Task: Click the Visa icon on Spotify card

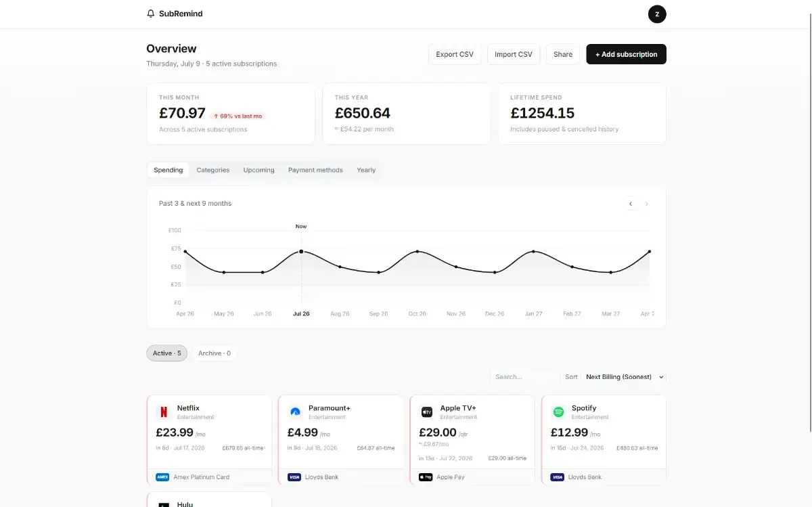Action: click(x=557, y=477)
